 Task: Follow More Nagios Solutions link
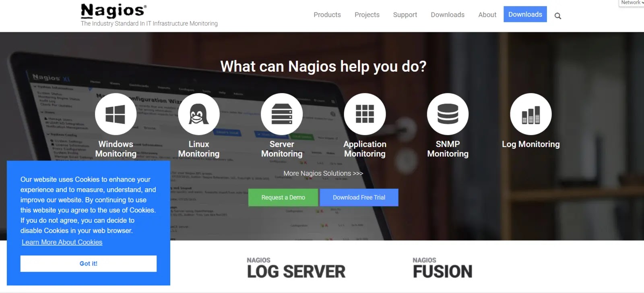(x=323, y=173)
